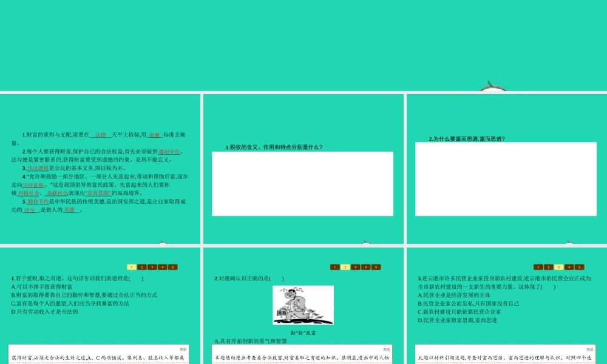The height and width of the screenshot is (364, 607).
Task: Click button 3 on the cartoon question slide
Action: pyautogui.click(x=355, y=267)
